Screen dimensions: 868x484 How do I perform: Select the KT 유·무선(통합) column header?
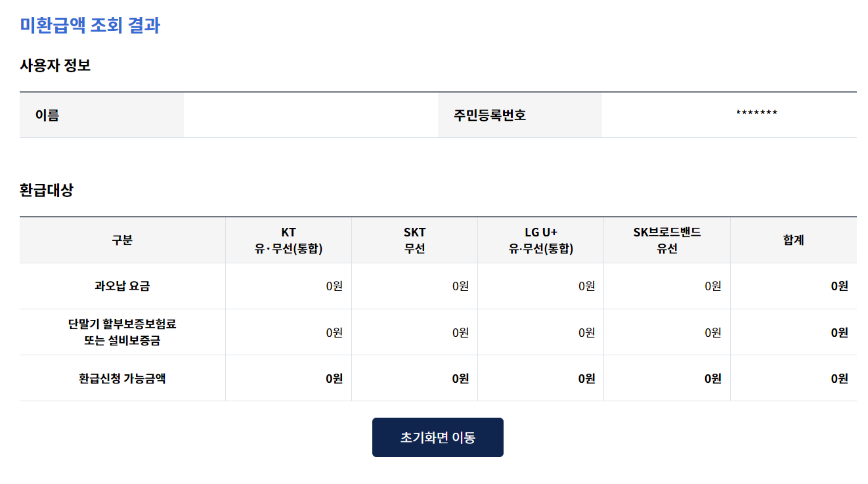click(288, 240)
